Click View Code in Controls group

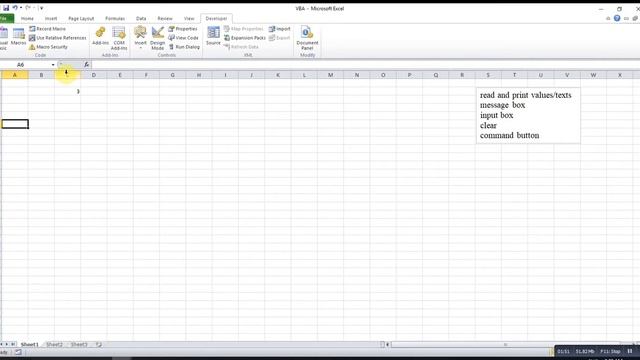[184, 38]
